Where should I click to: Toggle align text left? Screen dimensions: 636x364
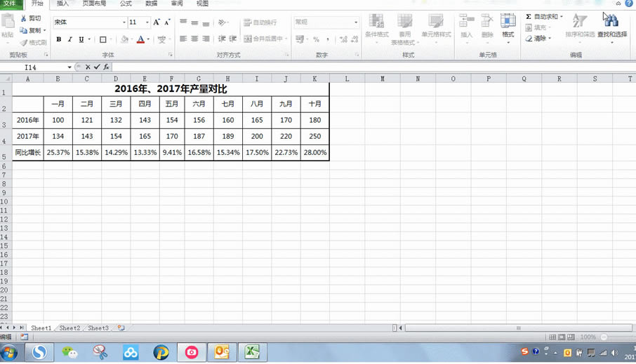pos(183,39)
